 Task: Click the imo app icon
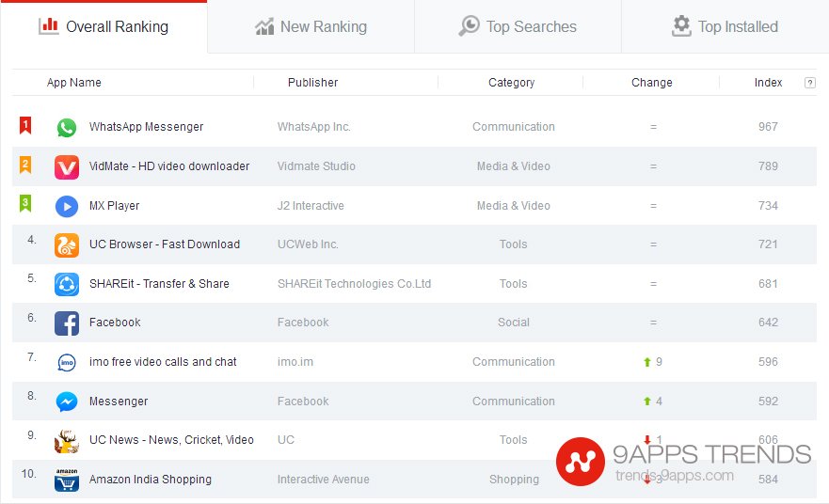pyautogui.click(x=67, y=362)
